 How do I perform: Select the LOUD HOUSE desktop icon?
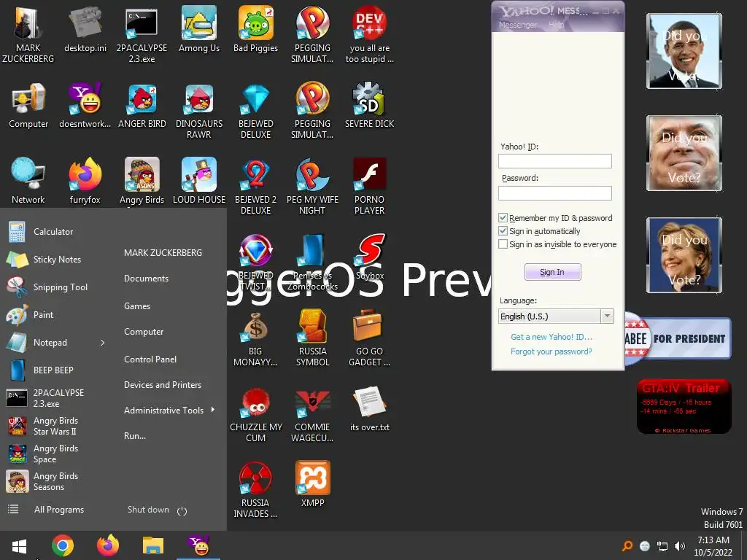point(199,182)
